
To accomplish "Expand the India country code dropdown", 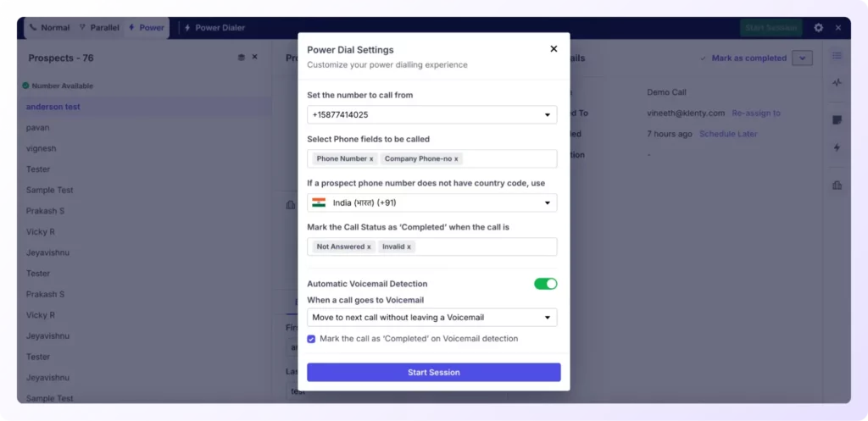I will (x=431, y=203).
